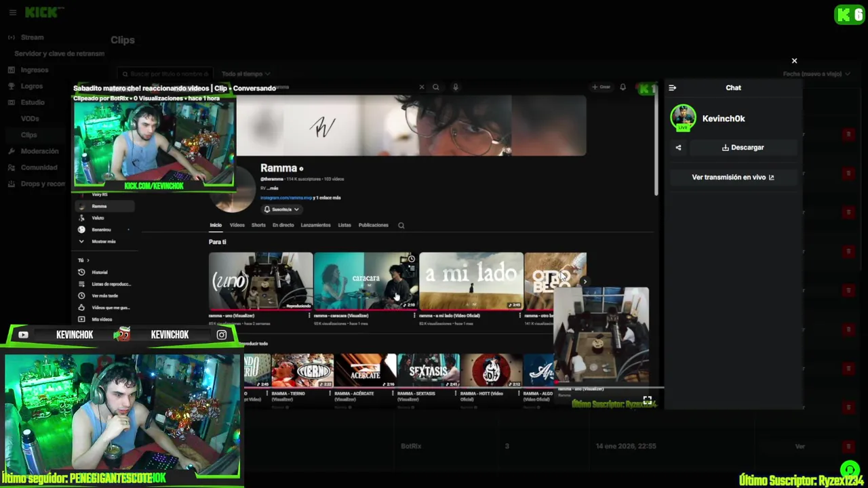Open the green support chat bubble

click(x=850, y=470)
